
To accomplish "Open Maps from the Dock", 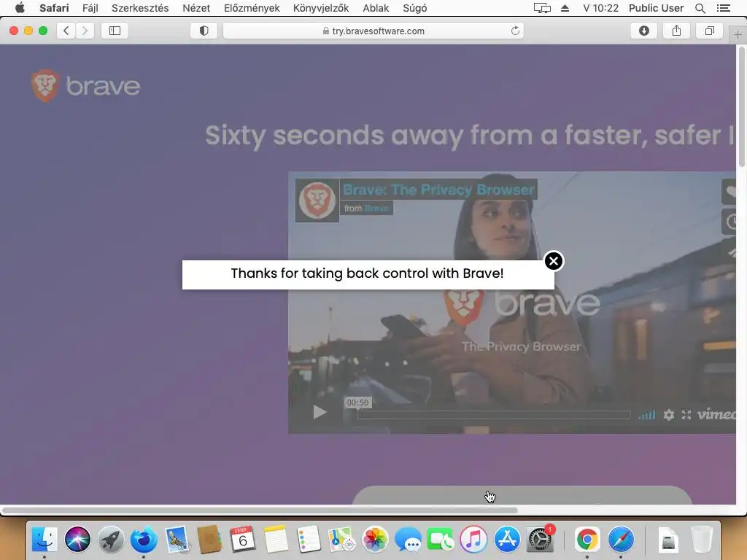I will click(342, 540).
